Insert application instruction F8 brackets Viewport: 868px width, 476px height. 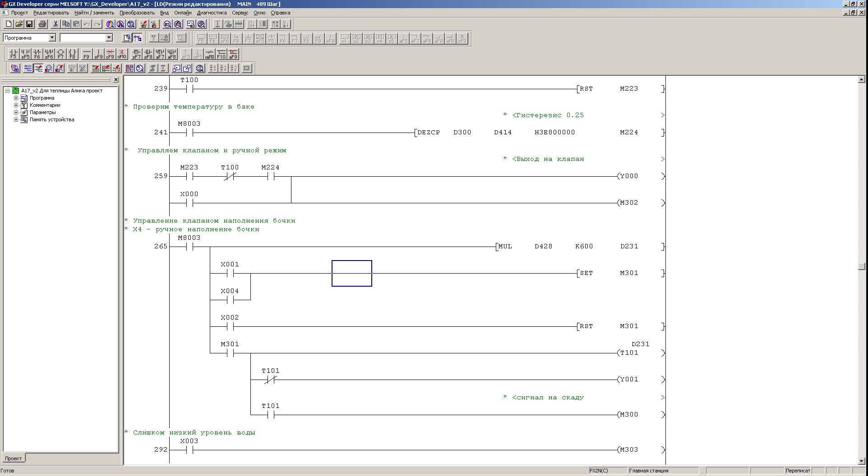(x=72, y=54)
